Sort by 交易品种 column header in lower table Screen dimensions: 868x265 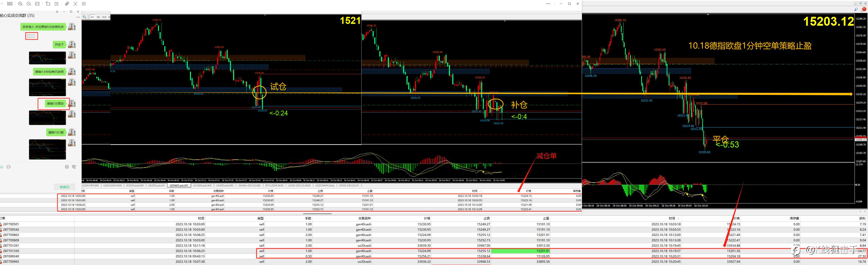coord(365,218)
